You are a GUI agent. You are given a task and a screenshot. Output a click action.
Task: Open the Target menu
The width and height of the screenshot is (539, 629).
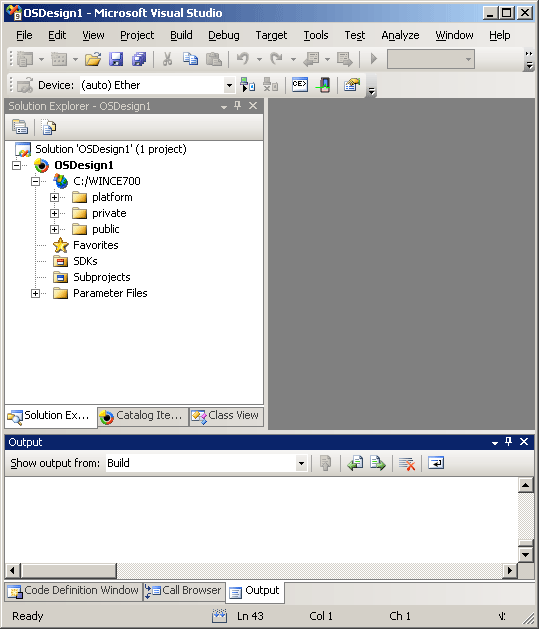click(271, 35)
